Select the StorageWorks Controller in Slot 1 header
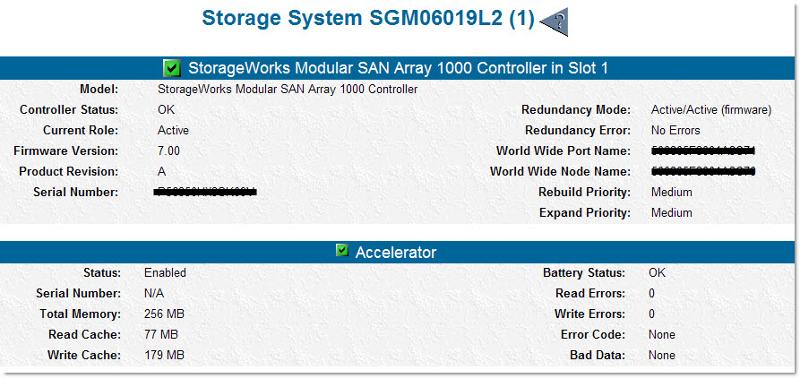This screenshot has width=800, height=378. tap(398, 68)
